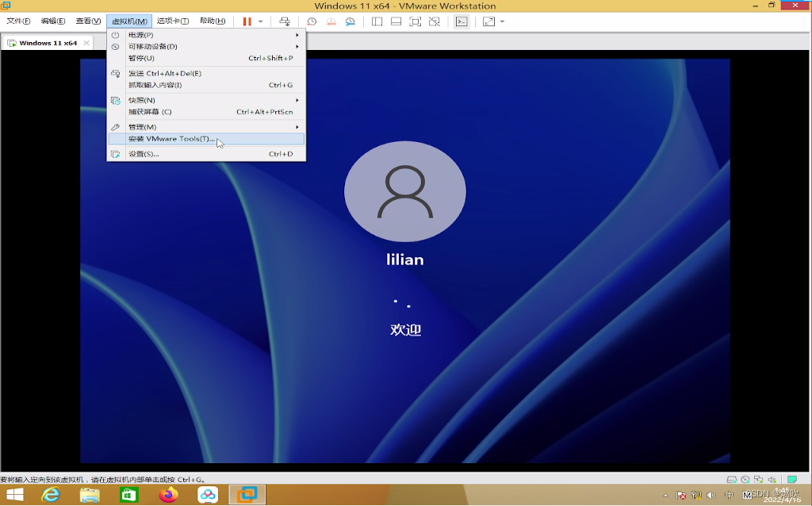Viewport: 812px width, 506px height.
Task: Click the console view toolbar icon
Action: point(462,21)
